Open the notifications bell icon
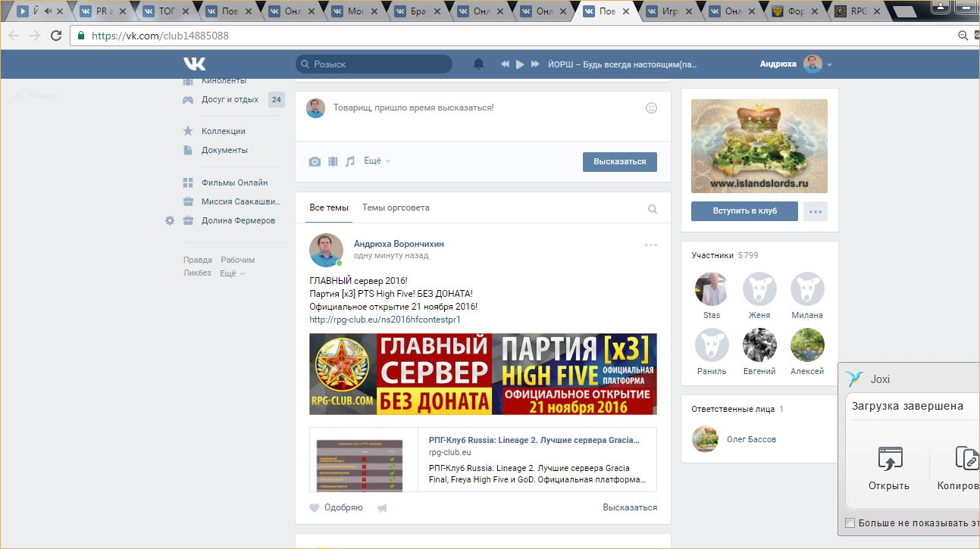Viewport: 980px width, 549px height. [478, 64]
